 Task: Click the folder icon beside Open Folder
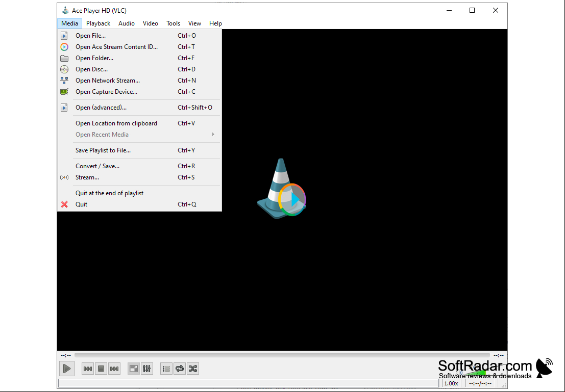pos(64,58)
